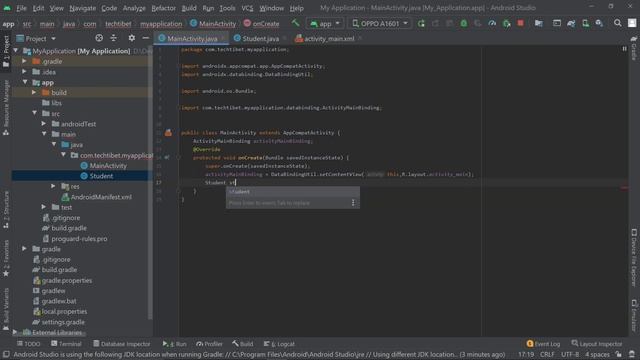640x360 pixels.
Task: Click the Make Project hammer icon
Action: coord(295,23)
